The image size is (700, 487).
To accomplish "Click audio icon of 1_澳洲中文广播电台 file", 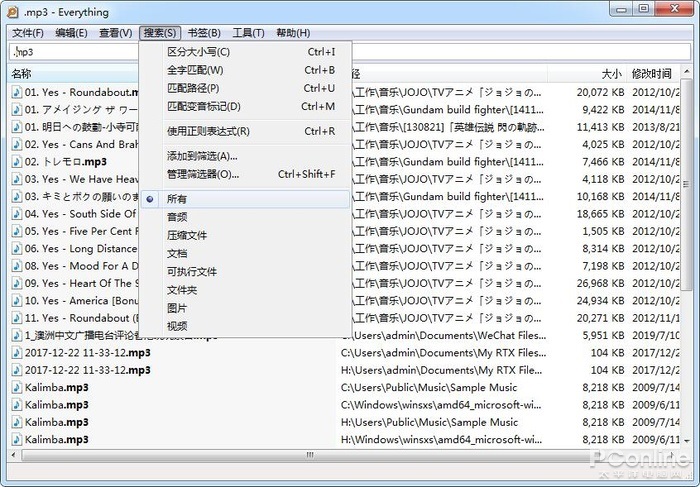I will 17,336.
